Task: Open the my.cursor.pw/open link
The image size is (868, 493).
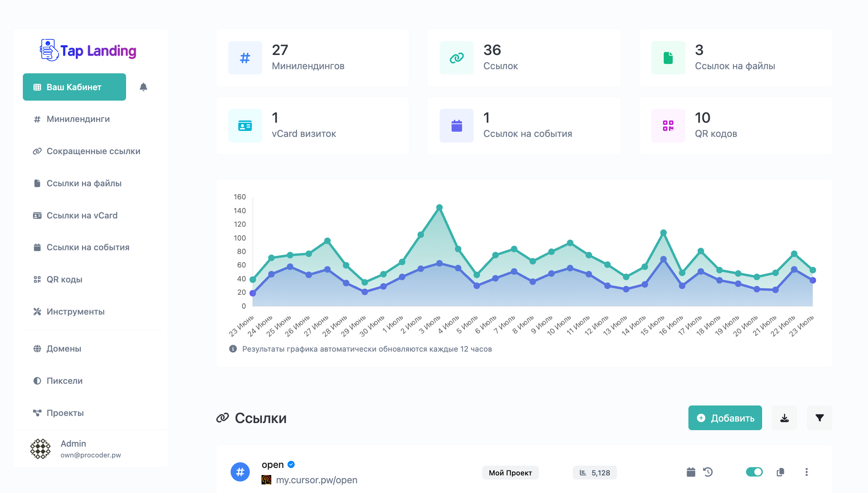Action: tap(316, 480)
